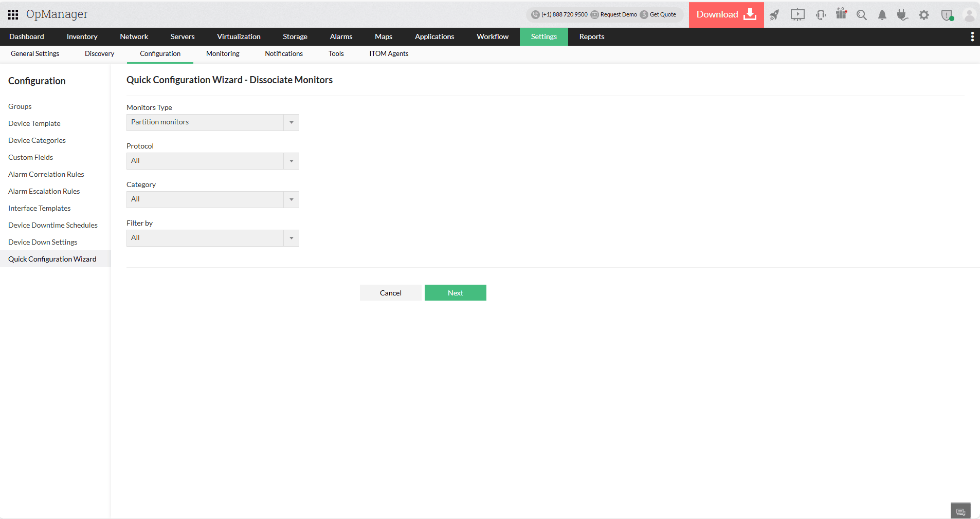Launch the getting started rocket icon
Image resolution: width=980 pixels, height=519 pixels.
tap(774, 15)
